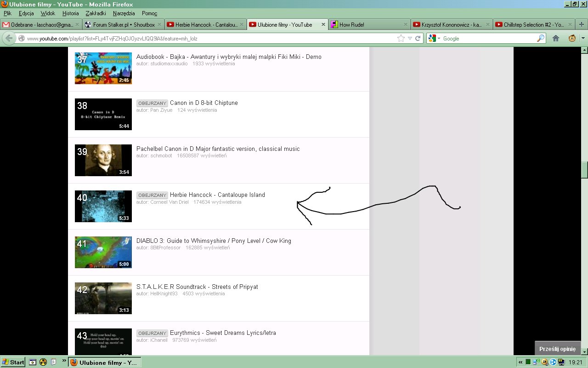Viewport: 588px width, 368px height.
Task: Launch the notepad document quick launch icon
Action: click(x=53, y=362)
